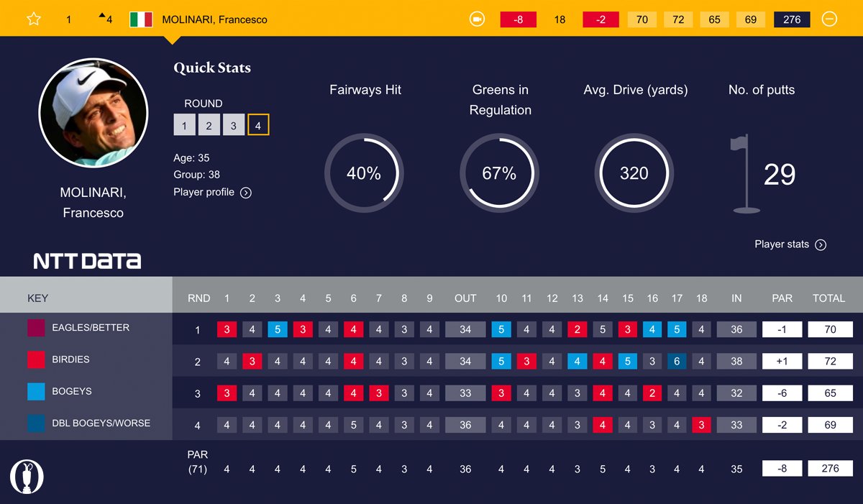
Task: Click the bottom total 276 cell
Action: click(x=830, y=468)
